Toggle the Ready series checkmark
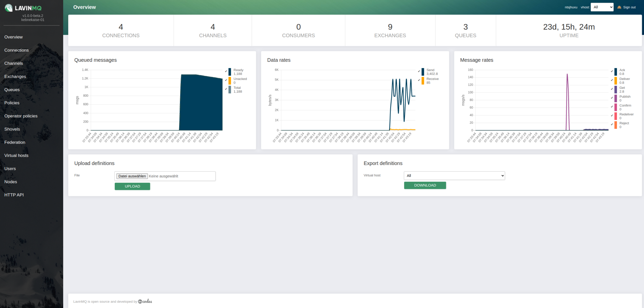 (x=226, y=71)
